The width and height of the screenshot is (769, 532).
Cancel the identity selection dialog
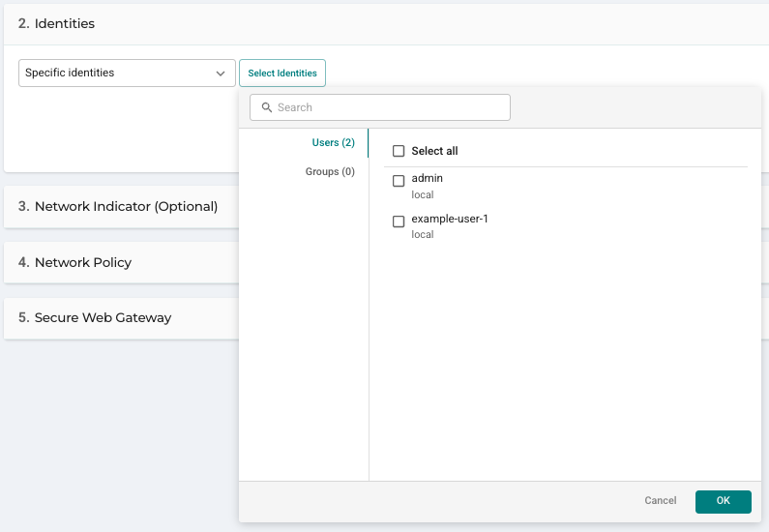pyautogui.click(x=660, y=501)
